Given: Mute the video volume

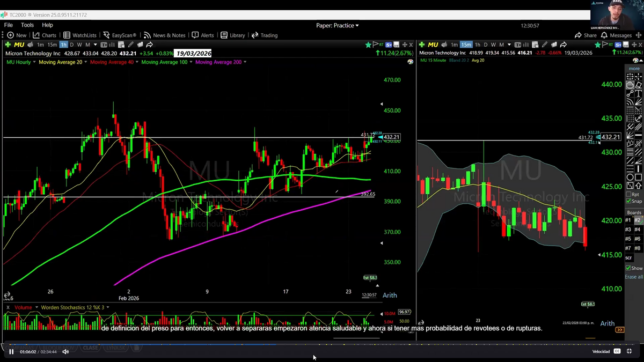Looking at the screenshot, I should point(65,352).
